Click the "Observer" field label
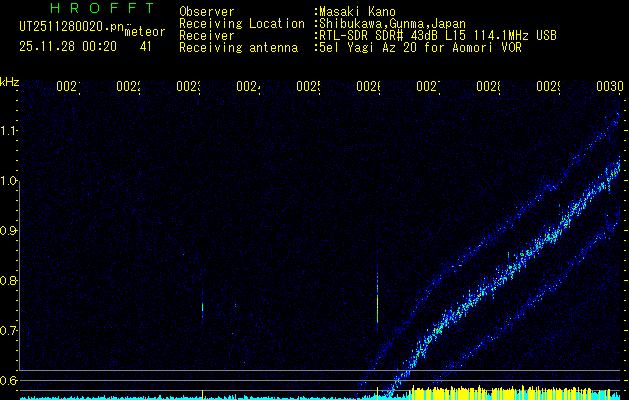The height and width of the screenshot is (400, 629). tap(207, 12)
